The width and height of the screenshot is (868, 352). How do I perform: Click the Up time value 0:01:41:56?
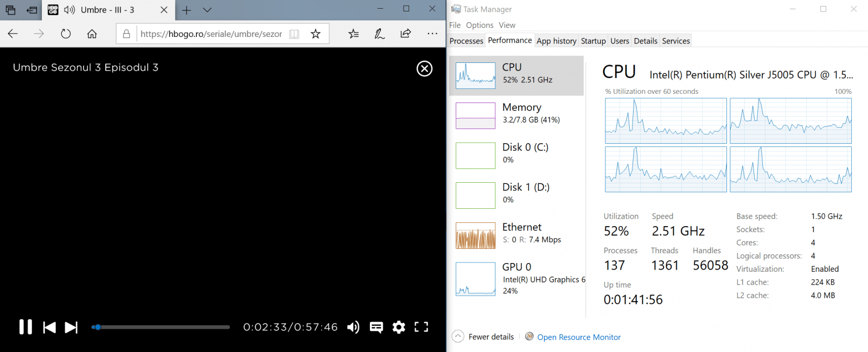click(633, 299)
